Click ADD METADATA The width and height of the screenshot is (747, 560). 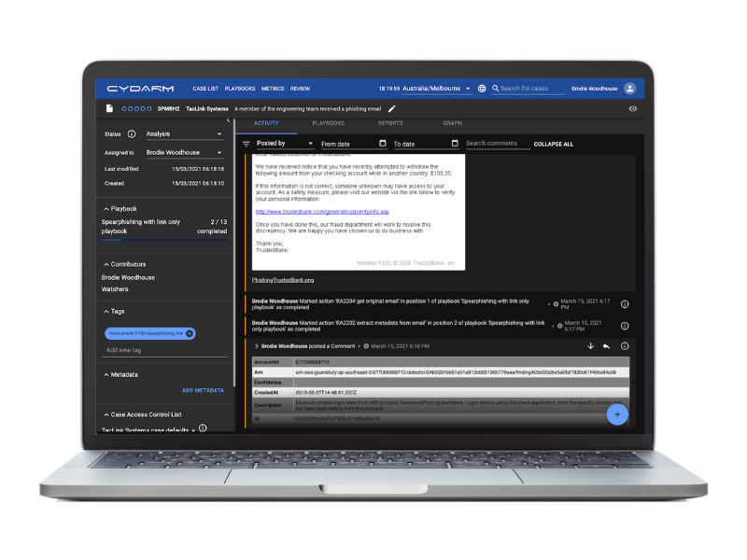(x=203, y=390)
